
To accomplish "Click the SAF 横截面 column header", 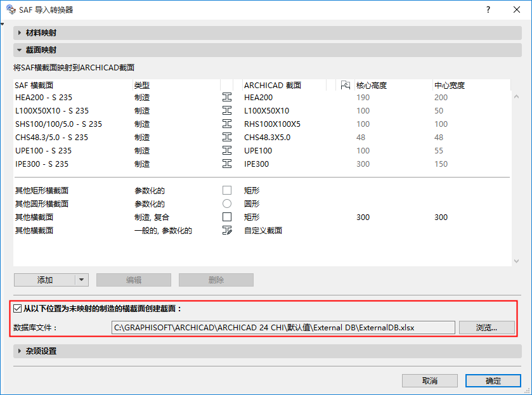I will pos(73,85).
